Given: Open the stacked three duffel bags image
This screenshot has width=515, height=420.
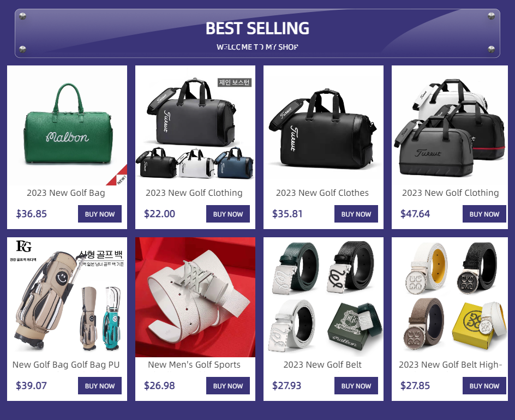Looking at the screenshot, I should pyautogui.click(x=450, y=125).
